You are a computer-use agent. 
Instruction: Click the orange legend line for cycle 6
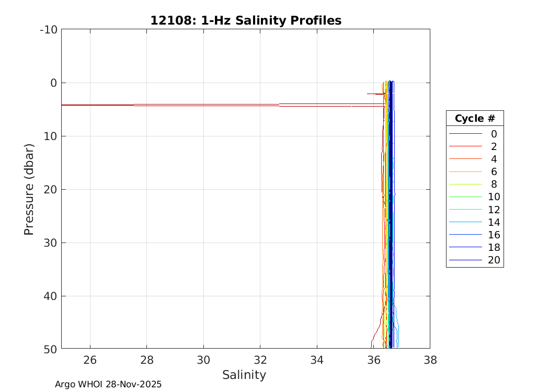pos(465,171)
